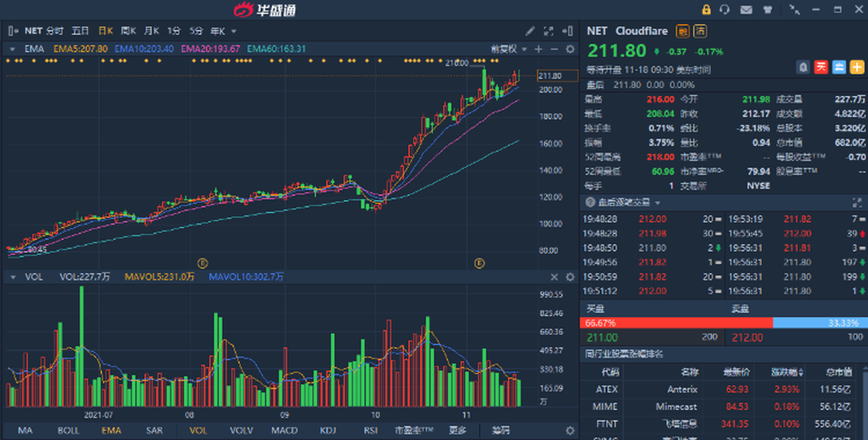Open the skin theme shirt icon
Viewport: 868px width, 440px height.
tap(767, 9)
